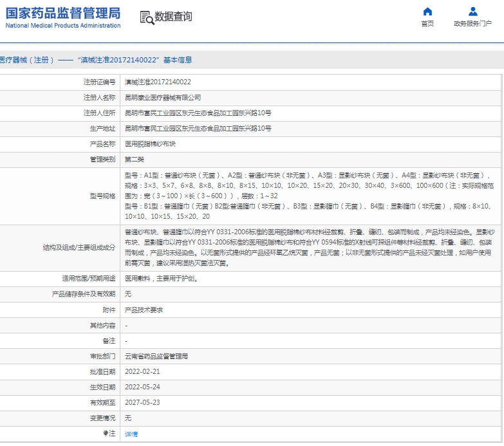Click the 生产地址 address value

tap(198, 128)
